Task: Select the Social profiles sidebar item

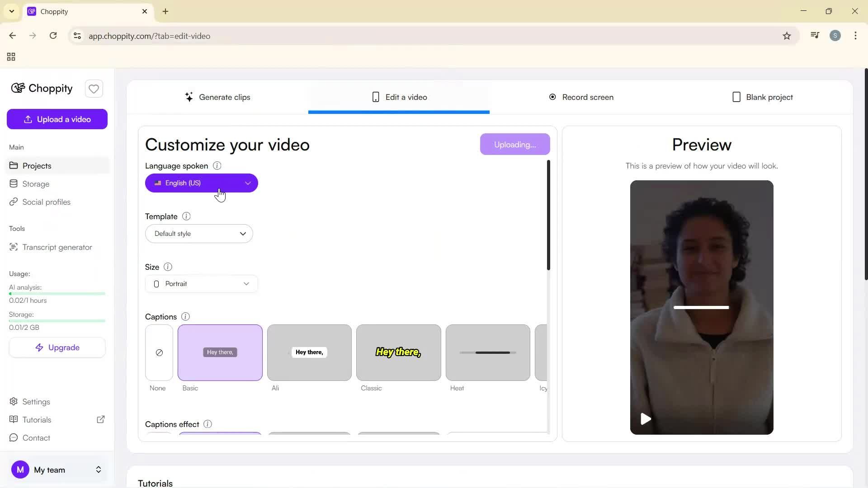Action: coord(46,202)
